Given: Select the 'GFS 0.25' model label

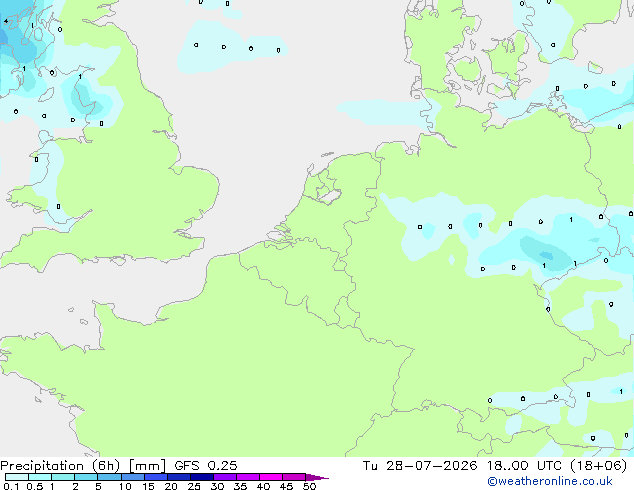Looking at the screenshot, I should (205, 466).
